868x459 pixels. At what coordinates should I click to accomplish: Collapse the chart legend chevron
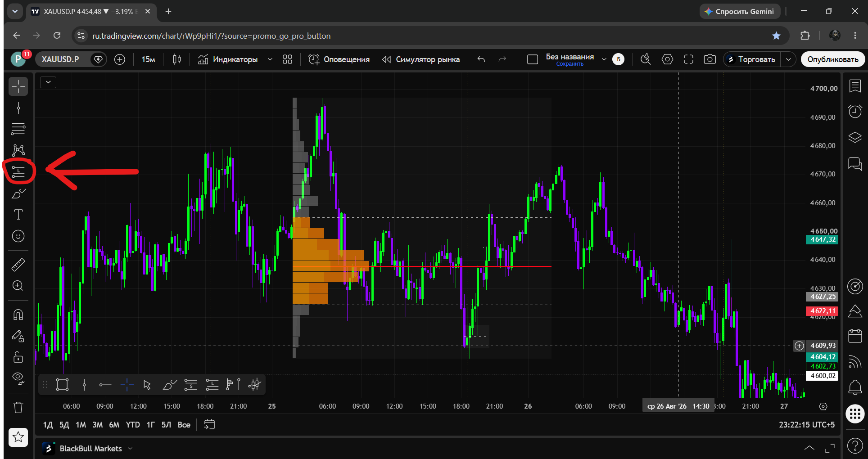click(x=48, y=82)
